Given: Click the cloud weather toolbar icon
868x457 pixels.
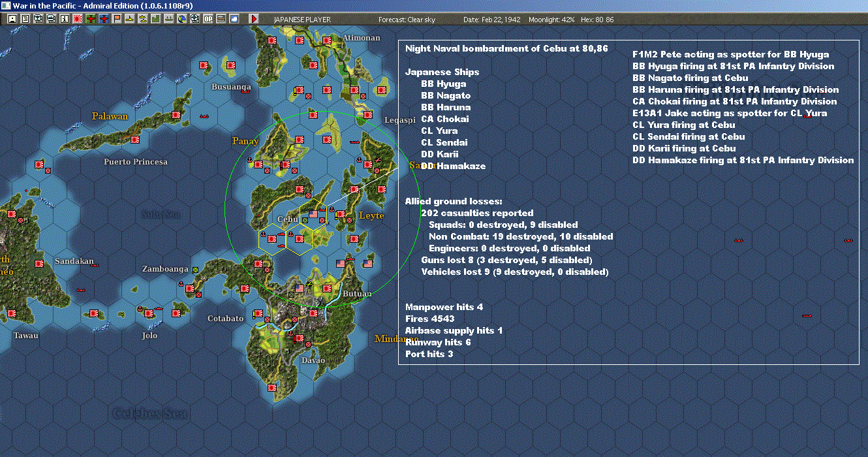Looking at the screenshot, I should pos(234,19).
